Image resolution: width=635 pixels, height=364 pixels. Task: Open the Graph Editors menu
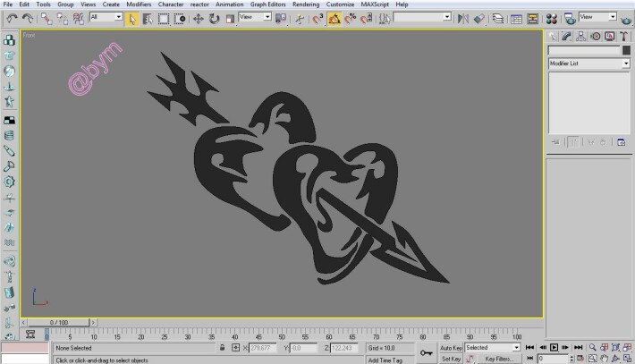pyautogui.click(x=267, y=4)
